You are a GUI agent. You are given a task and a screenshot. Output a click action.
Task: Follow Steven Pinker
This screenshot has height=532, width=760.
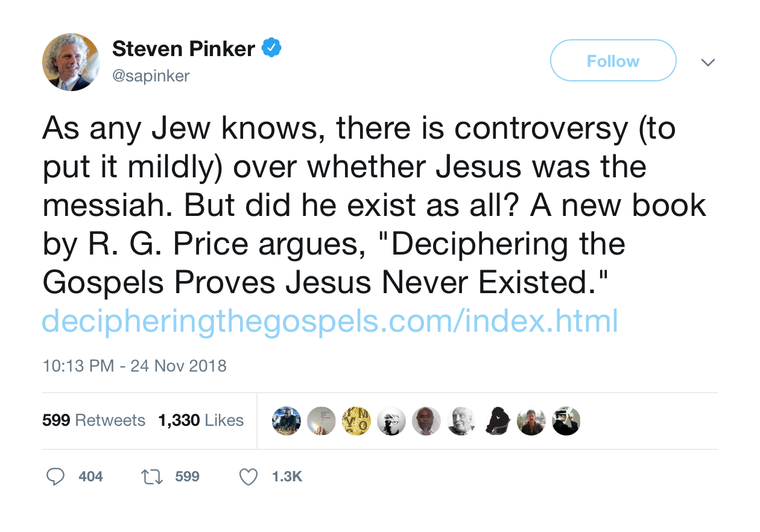point(613,61)
